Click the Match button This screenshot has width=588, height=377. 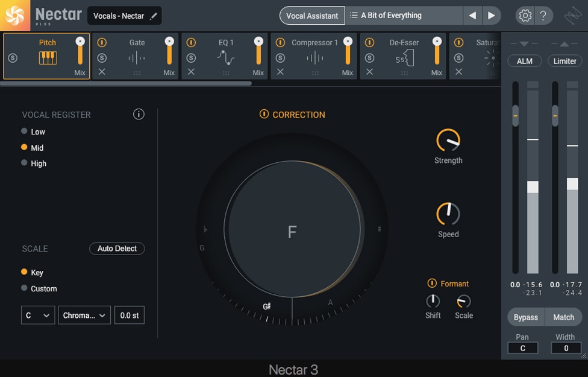[x=564, y=317]
